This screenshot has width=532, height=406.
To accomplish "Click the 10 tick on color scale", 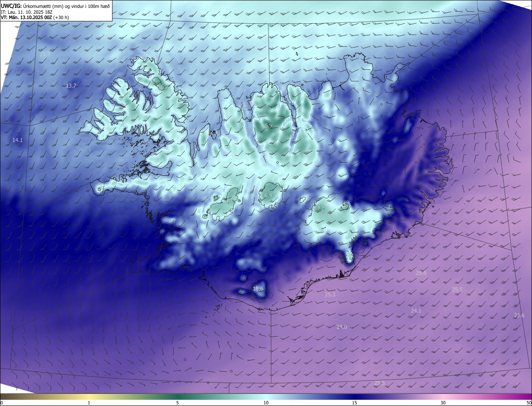I will pyautogui.click(x=266, y=403).
